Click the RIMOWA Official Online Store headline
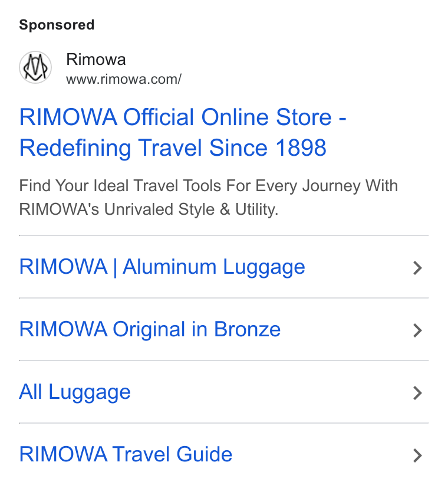The height and width of the screenshot is (485, 448). [x=183, y=117]
